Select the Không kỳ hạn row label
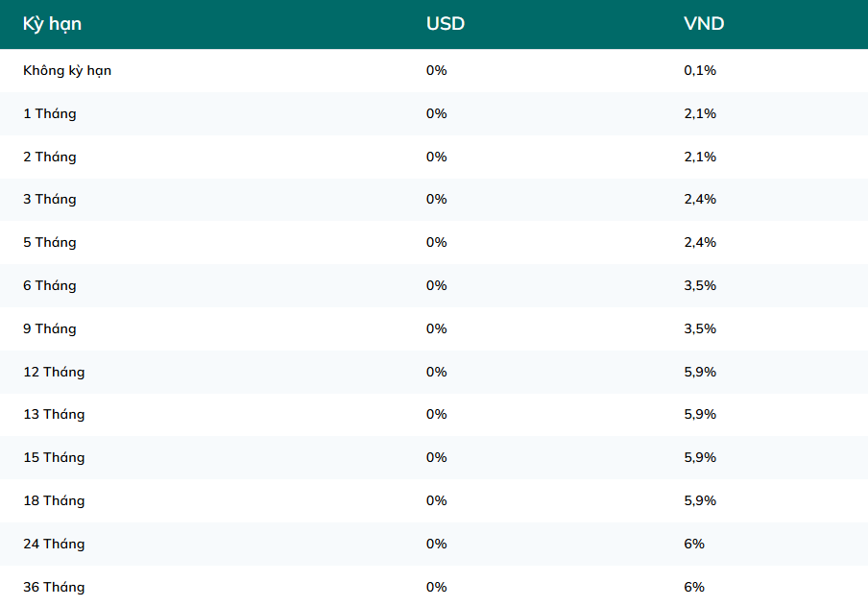Image resolution: width=868 pixels, height=606 pixels. click(67, 71)
